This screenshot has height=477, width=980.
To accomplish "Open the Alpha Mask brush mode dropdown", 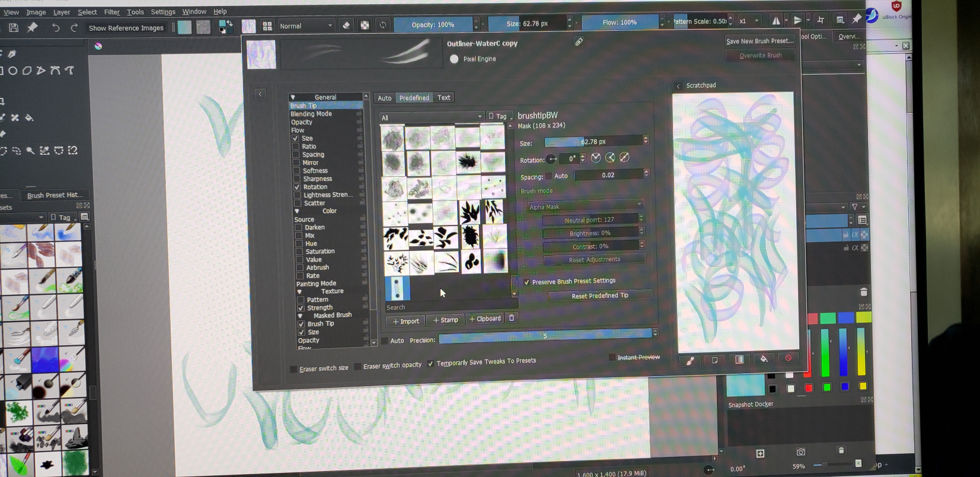I will pyautogui.click(x=585, y=206).
